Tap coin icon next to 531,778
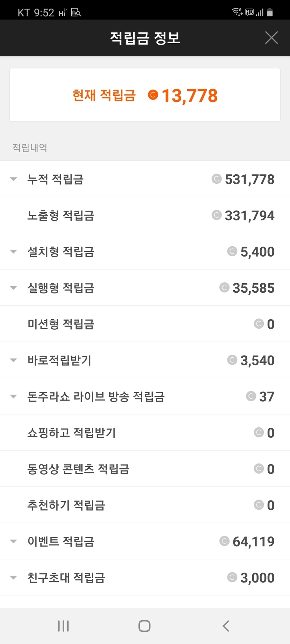 (x=217, y=179)
